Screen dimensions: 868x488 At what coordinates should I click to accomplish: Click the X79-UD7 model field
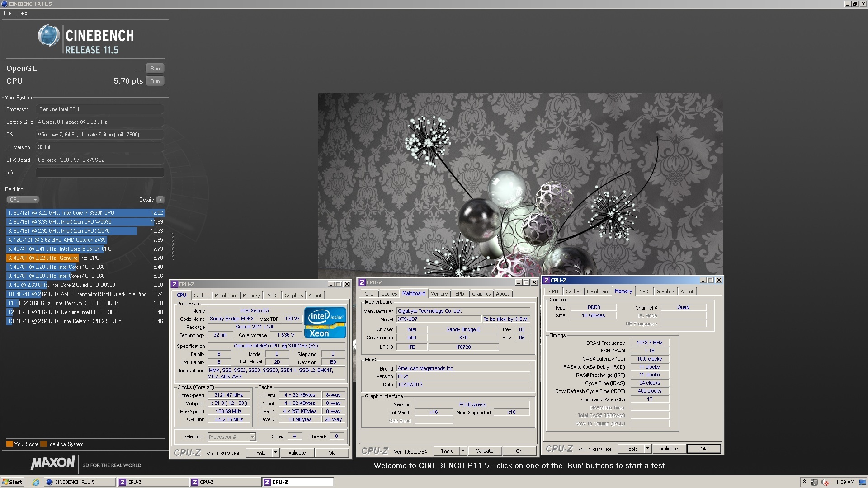(439, 319)
